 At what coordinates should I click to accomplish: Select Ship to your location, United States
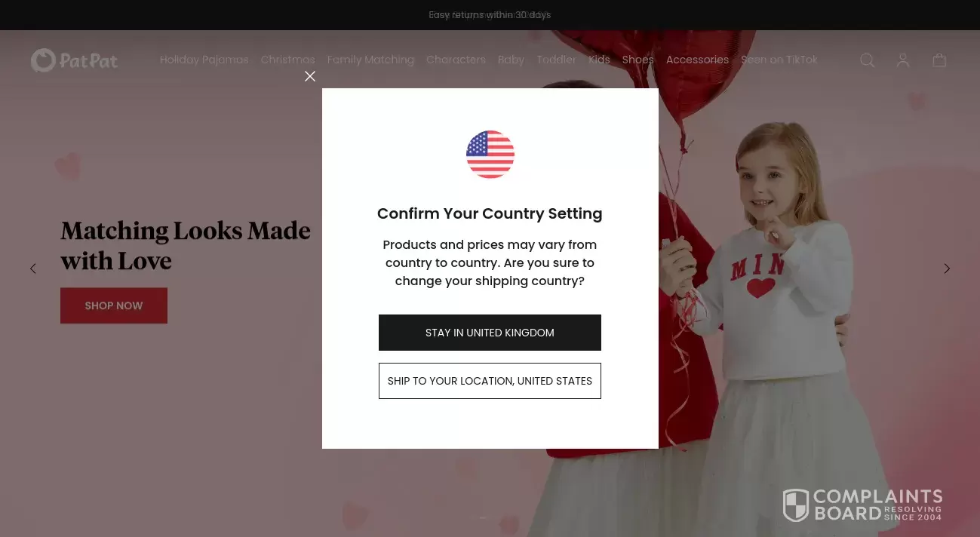490,381
